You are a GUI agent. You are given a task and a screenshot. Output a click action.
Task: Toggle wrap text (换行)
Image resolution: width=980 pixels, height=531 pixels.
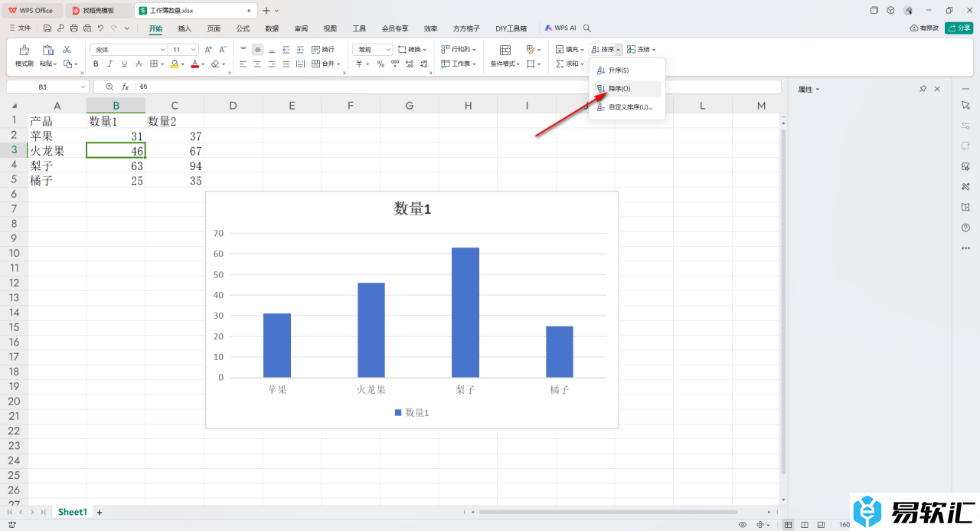[322, 49]
